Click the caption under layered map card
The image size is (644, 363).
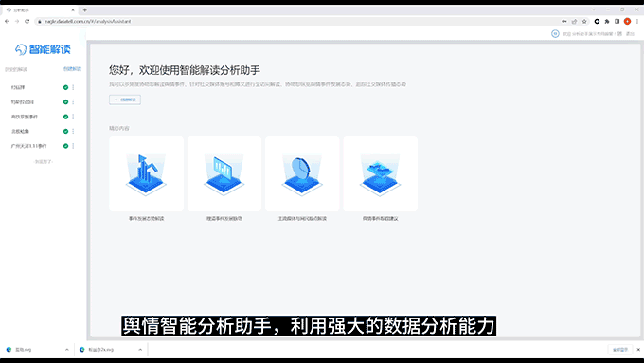click(x=381, y=219)
